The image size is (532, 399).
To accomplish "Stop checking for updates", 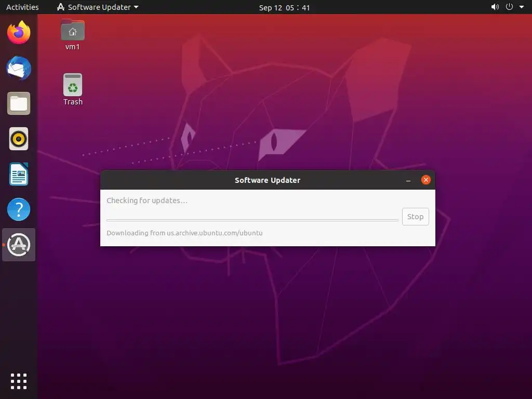I will coord(415,217).
